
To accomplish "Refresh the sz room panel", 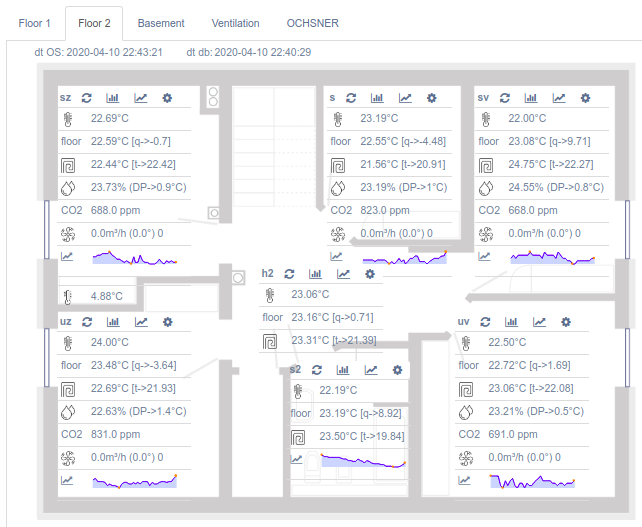I will pyautogui.click(x=86, y=98).
